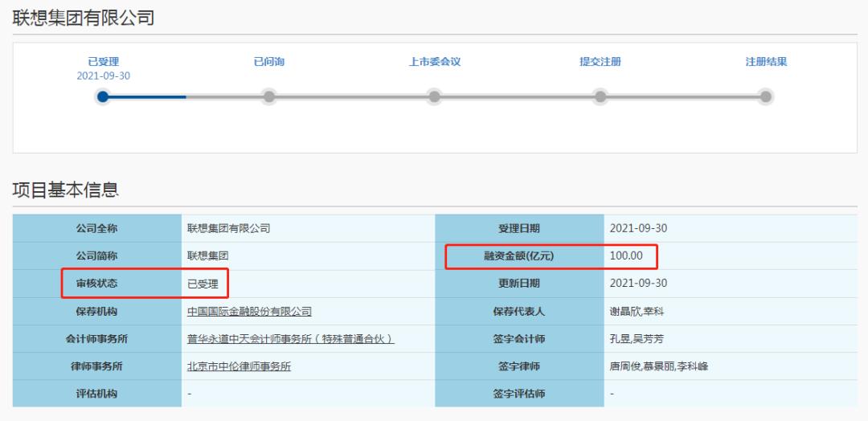This screenshot has width=868, height=421.
Task: Click the 签字律师 label cell
Action: point(519,366)
